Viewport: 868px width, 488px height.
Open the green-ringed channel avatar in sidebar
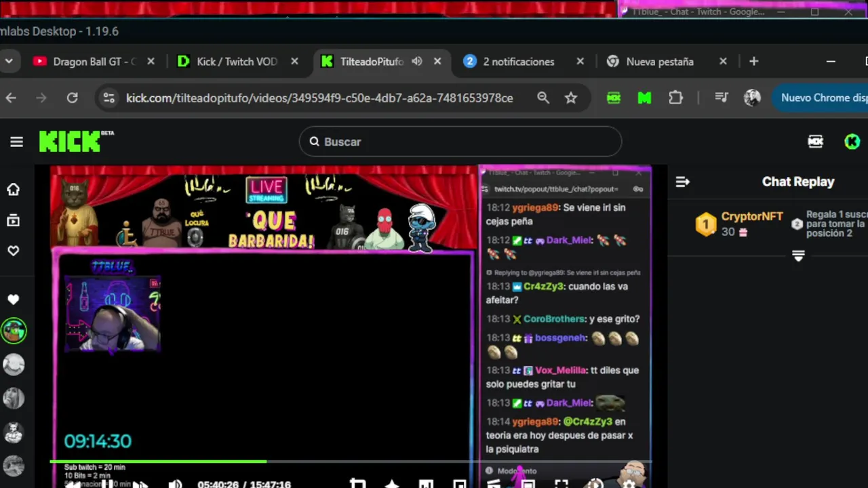point(14,331)
